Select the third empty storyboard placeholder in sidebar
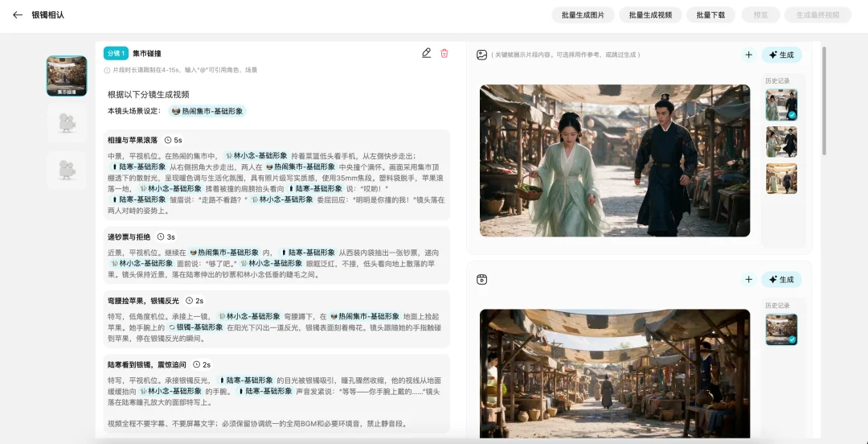Screen dimensions: 868x444 coord(67,171)
